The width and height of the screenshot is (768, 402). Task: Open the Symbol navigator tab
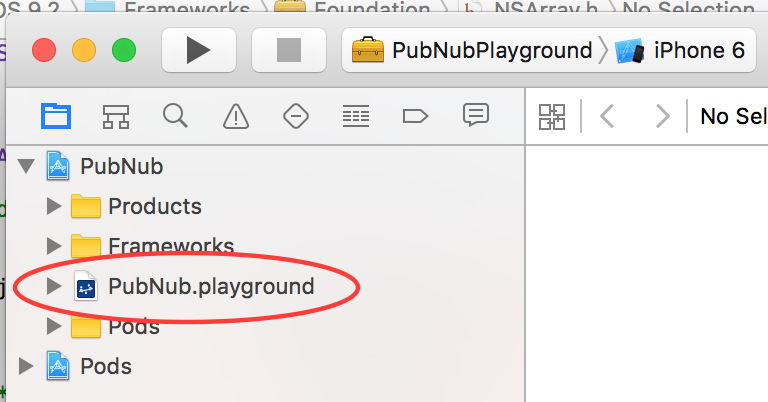pos(116,117)
